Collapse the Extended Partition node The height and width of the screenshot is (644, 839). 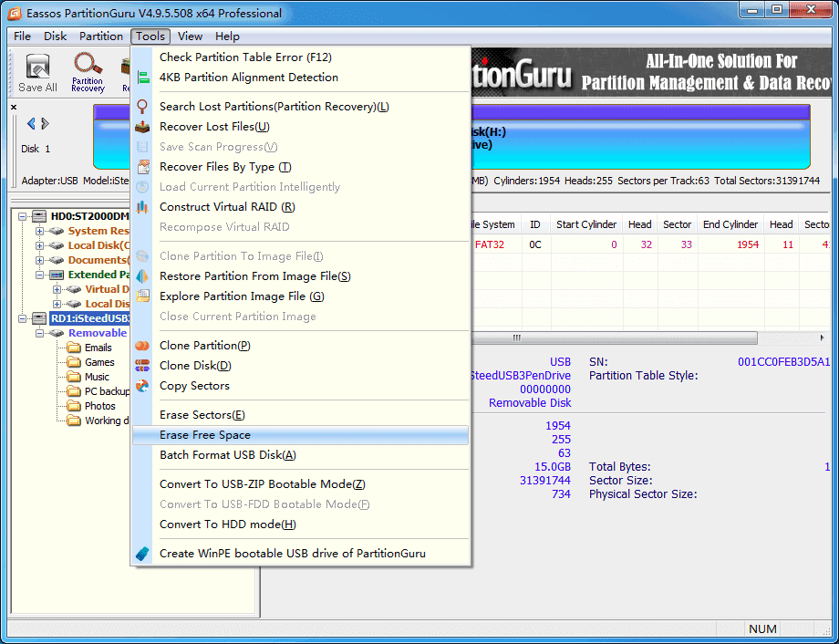click(39, 275)
